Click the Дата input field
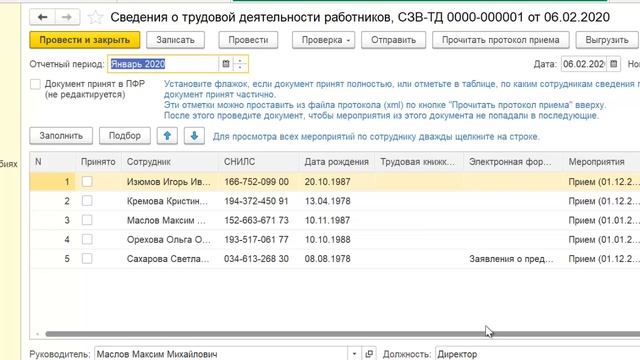 (x=584, y=64)
